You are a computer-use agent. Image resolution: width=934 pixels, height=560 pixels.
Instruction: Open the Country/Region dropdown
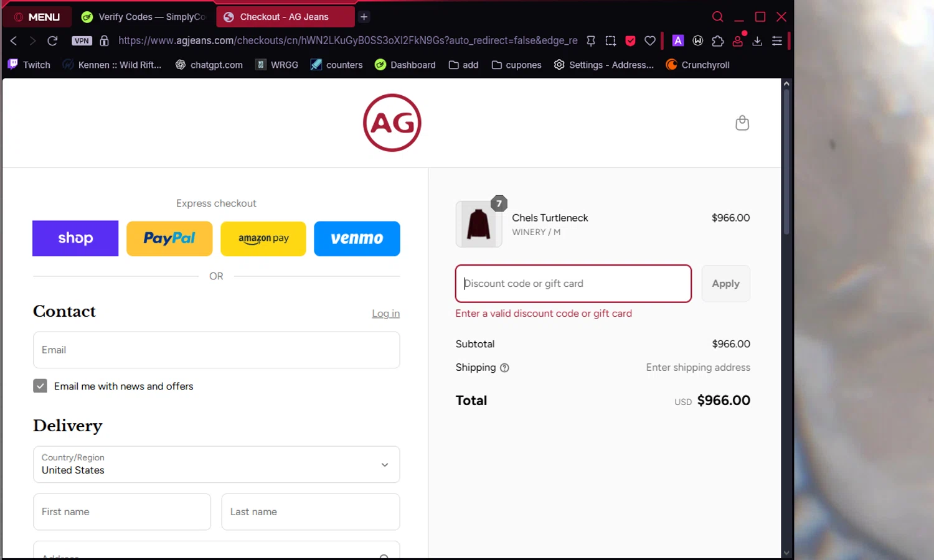pyautogui.click(x=216, y=464)
